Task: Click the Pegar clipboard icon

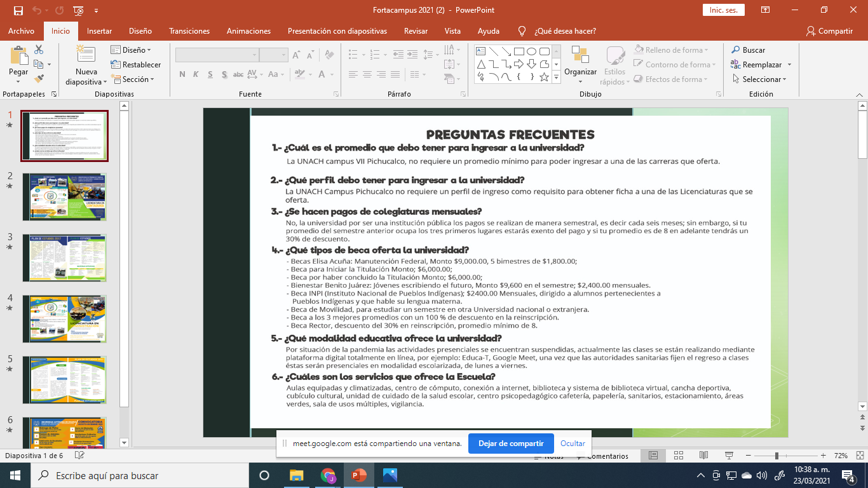Action: [18, 55]
